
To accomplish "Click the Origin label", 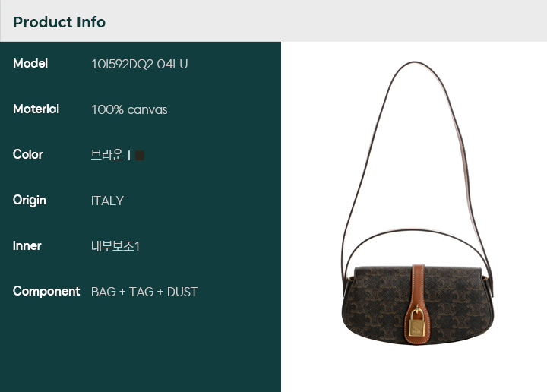I will click(x=30, y=201).
